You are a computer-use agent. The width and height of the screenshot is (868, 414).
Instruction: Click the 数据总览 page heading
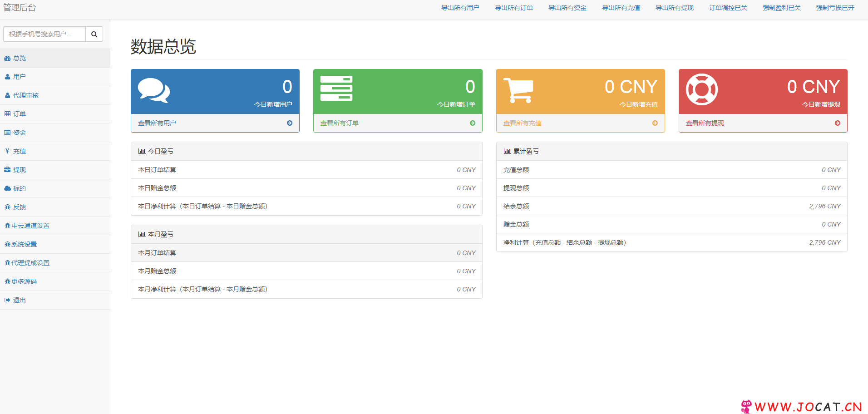click(x=163, y=47)
